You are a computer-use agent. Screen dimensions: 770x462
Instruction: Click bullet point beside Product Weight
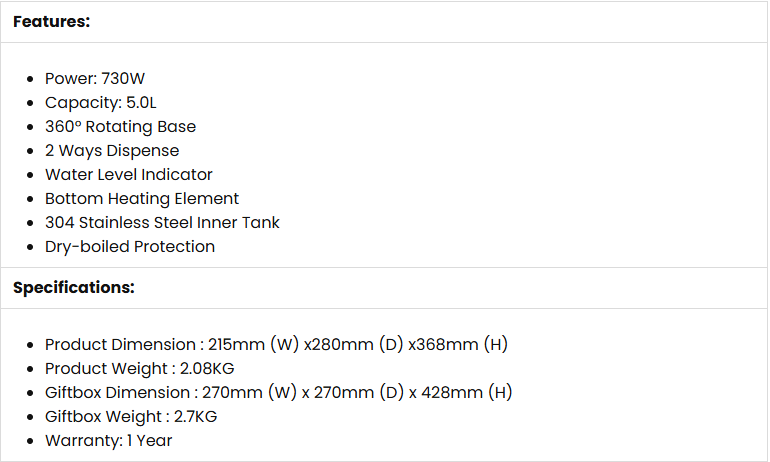33,369
